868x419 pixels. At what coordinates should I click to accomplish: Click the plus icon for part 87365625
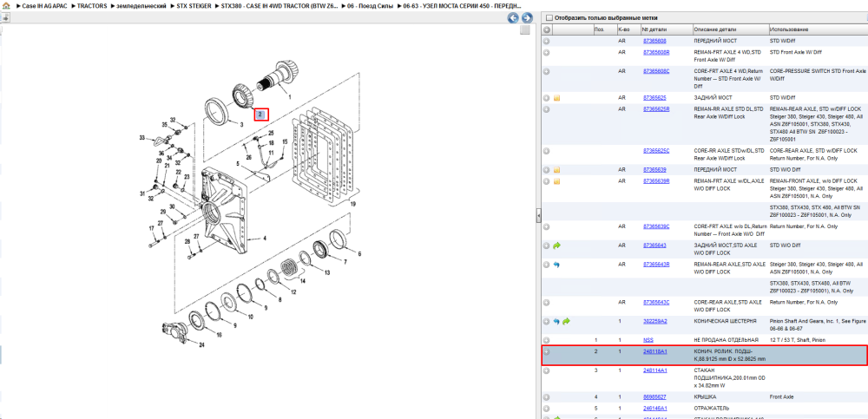546,98
